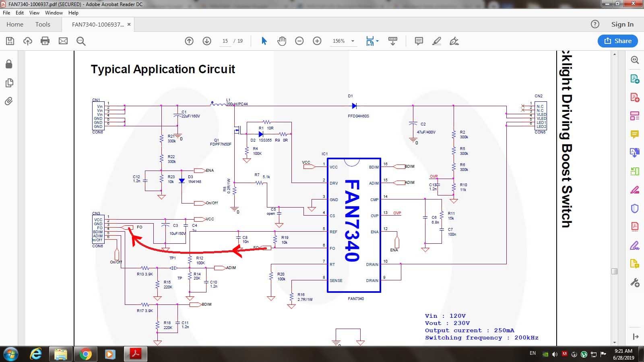Open Compress PDF tool in right pane
This screenshot has width=644, height=362.
click(x=635, y=226)
